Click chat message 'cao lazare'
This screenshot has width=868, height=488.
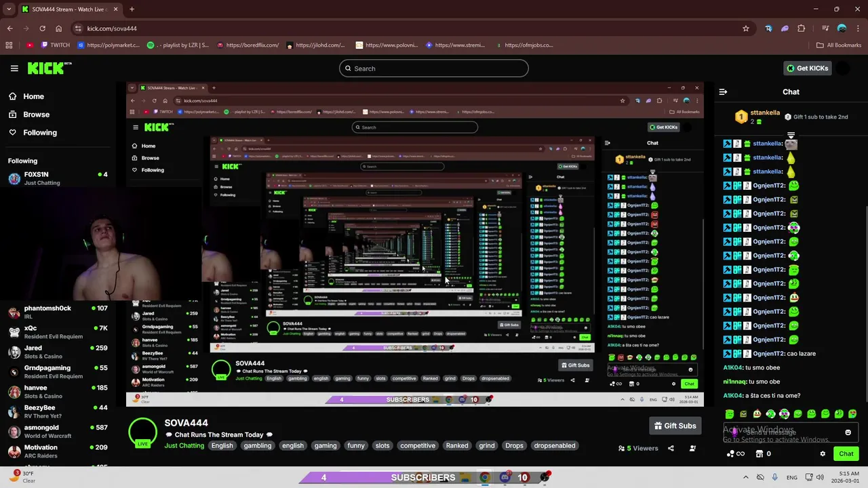[802, 354]
